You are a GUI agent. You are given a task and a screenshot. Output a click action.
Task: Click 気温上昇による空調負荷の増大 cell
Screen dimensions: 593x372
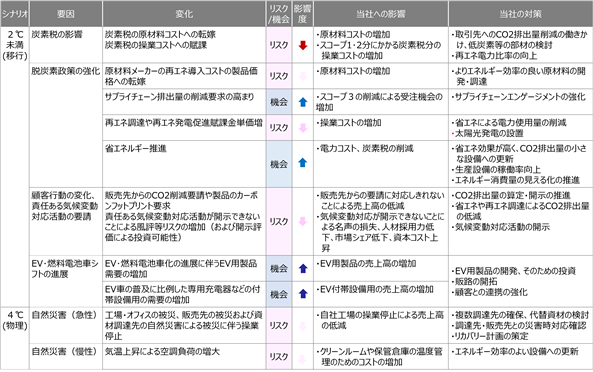point(162,352)
